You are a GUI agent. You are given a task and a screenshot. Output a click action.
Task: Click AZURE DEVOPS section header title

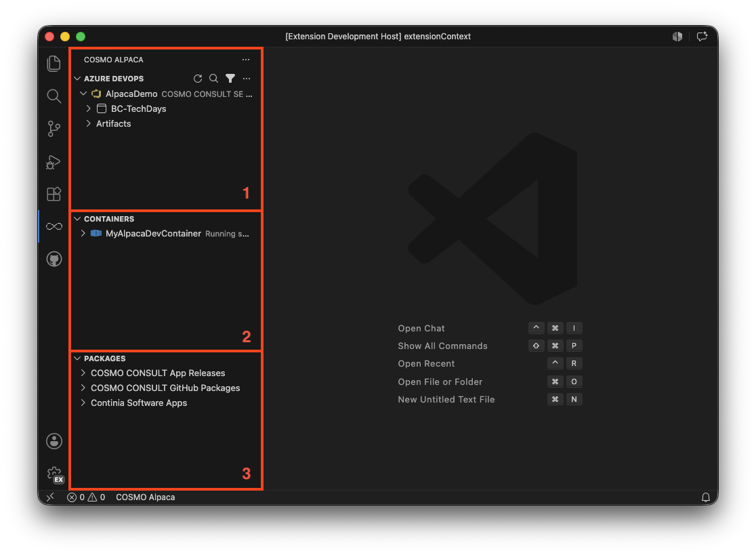click(x=114, y=79)
